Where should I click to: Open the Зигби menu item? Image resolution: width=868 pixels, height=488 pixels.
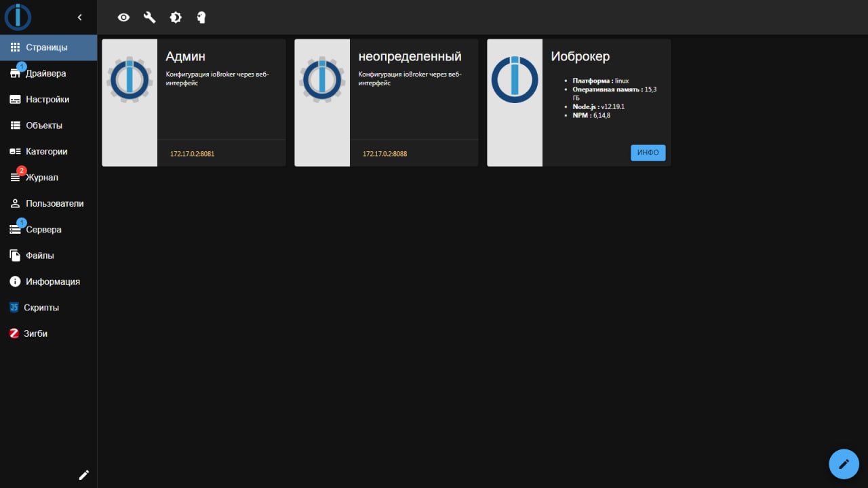[48, 333]
